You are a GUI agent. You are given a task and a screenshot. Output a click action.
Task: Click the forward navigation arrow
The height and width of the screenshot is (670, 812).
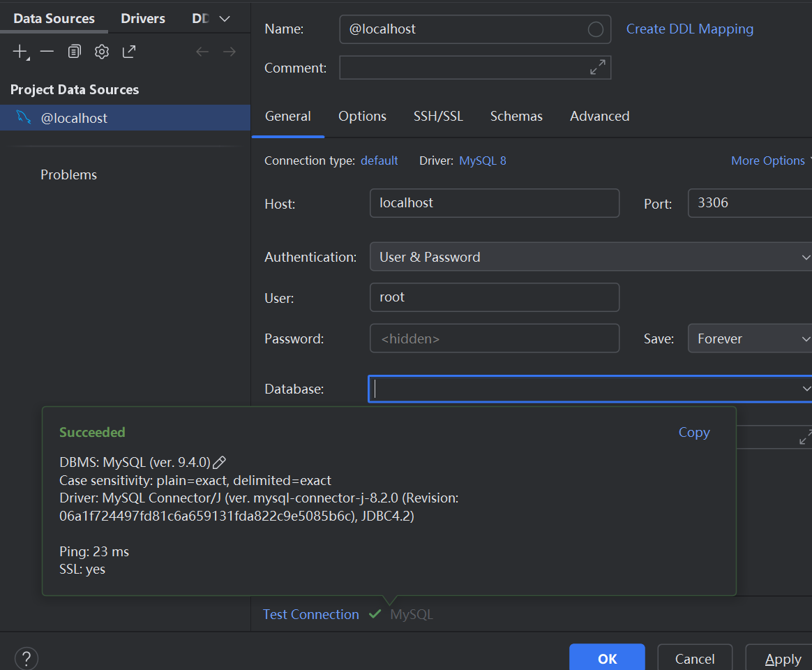(x=229, y=52)
